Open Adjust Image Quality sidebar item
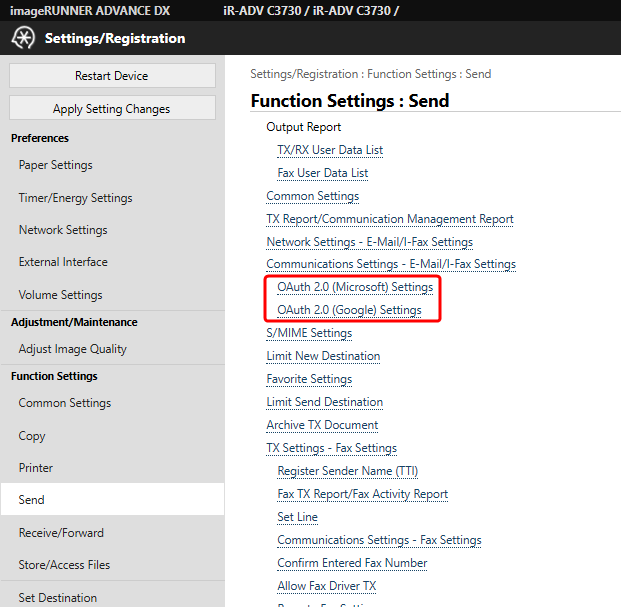Screen dimensions: 621x607 click(73, 349)
